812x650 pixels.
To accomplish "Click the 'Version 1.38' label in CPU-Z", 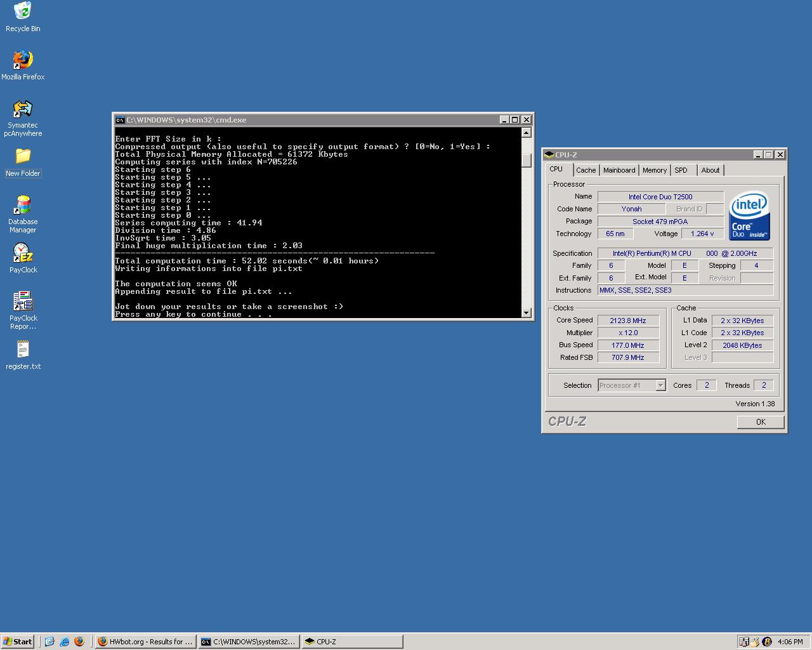I will click(x=755, y=404).
